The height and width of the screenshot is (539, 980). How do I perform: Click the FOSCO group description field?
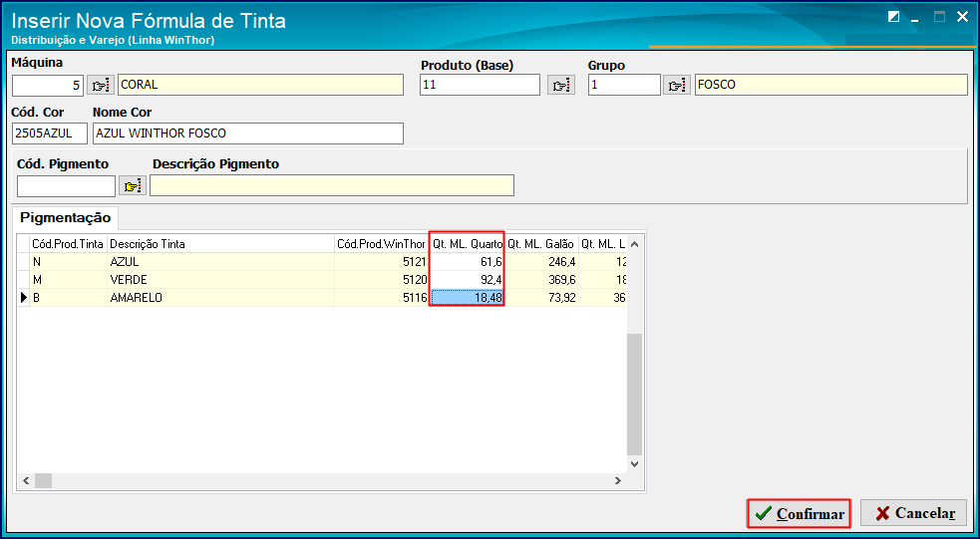pos(831,85)
